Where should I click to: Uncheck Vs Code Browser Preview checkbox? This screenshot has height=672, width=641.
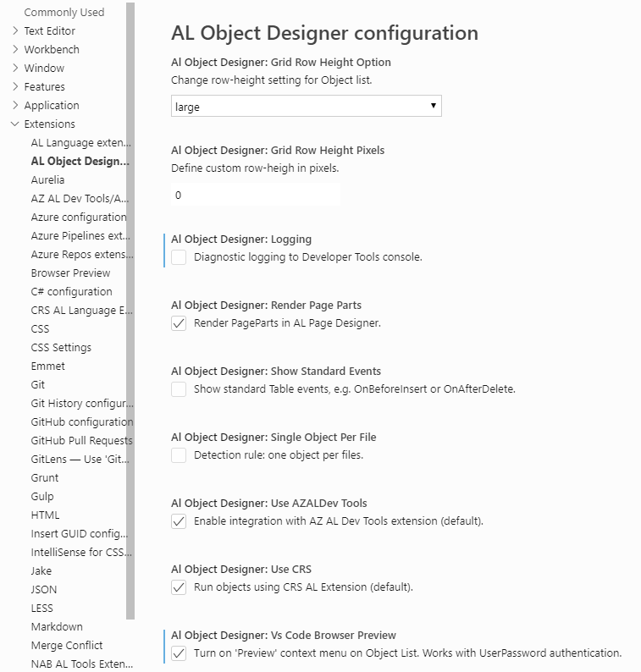179,653
